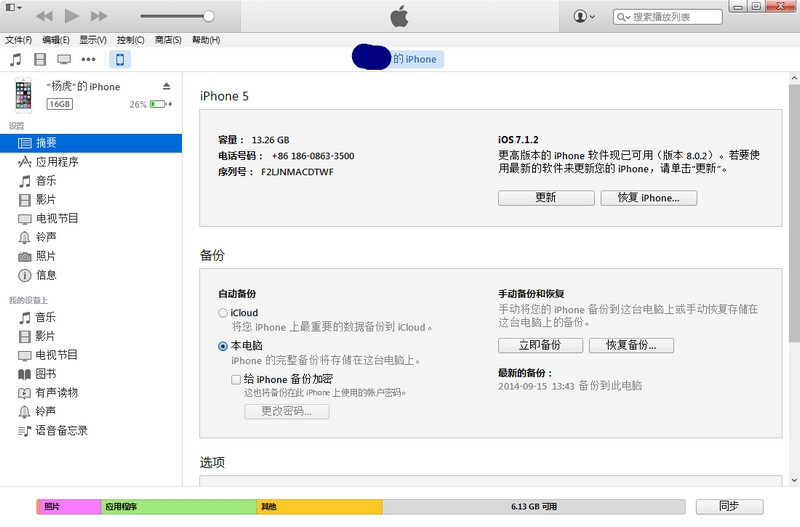This screenshot has width=800, height=527.
Task: Click the scrollbar up arrow
Action: (794, 78)
